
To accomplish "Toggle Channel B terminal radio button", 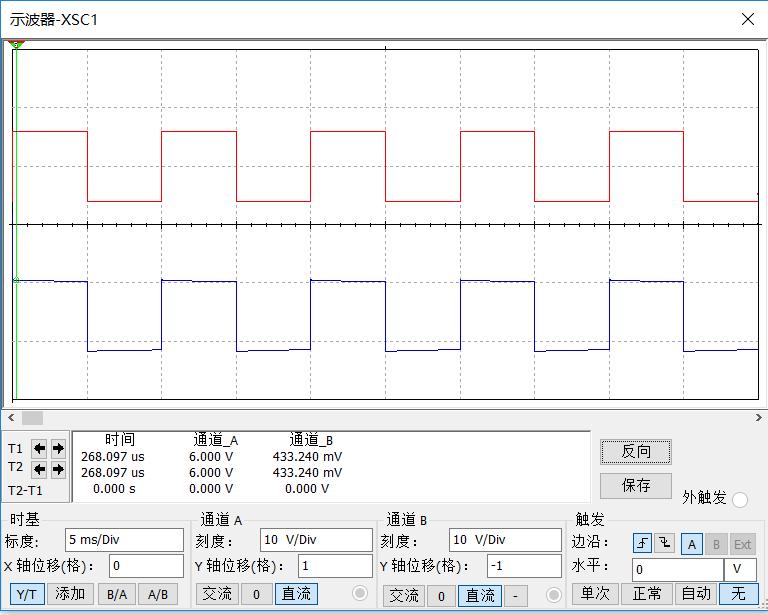I will click(x=554, y=595).
